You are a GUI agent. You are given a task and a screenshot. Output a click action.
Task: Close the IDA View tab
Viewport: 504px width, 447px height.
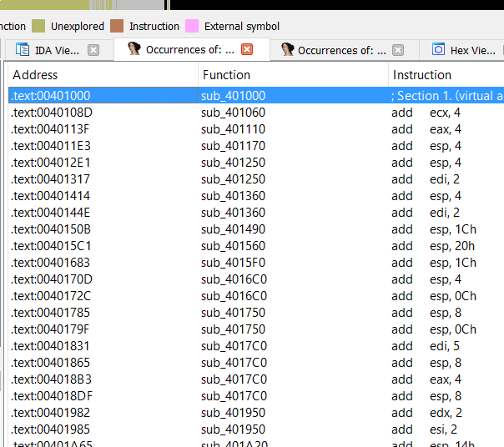(93, 50)
